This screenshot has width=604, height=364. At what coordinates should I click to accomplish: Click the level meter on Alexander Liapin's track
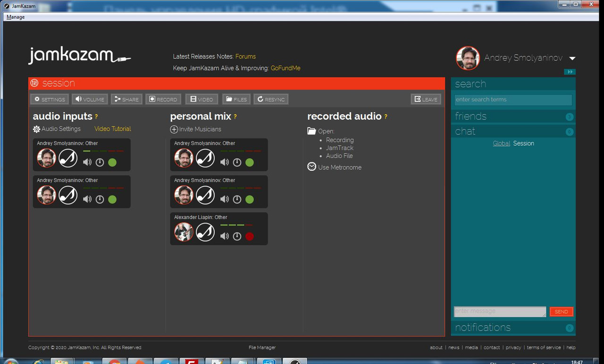[x=236, y=225]
